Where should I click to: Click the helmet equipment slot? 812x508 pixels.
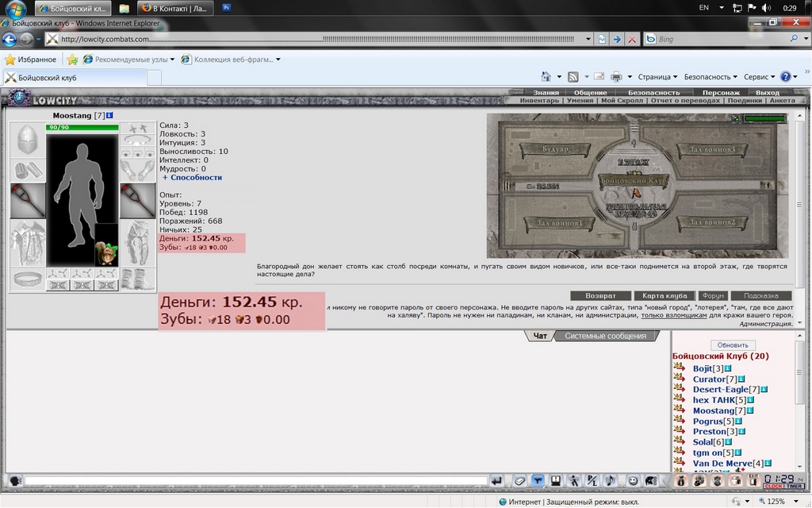tap(28, 140)
